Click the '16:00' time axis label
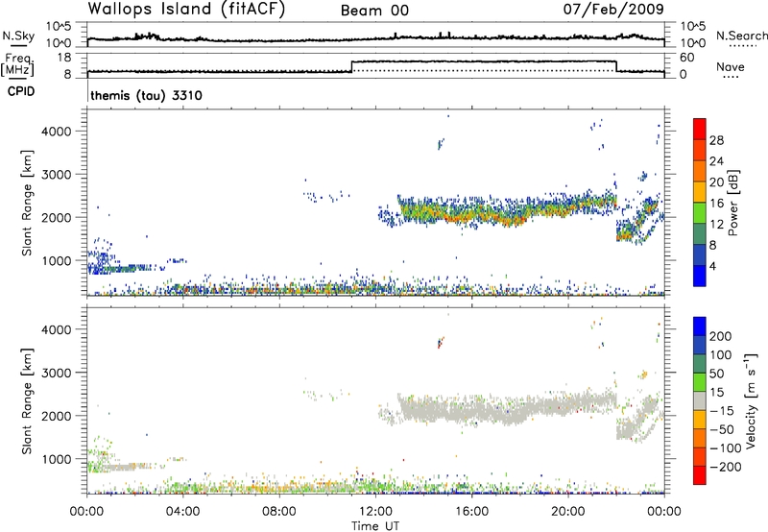The height and width of the screenshot is (532, 768). click(471, 512)
